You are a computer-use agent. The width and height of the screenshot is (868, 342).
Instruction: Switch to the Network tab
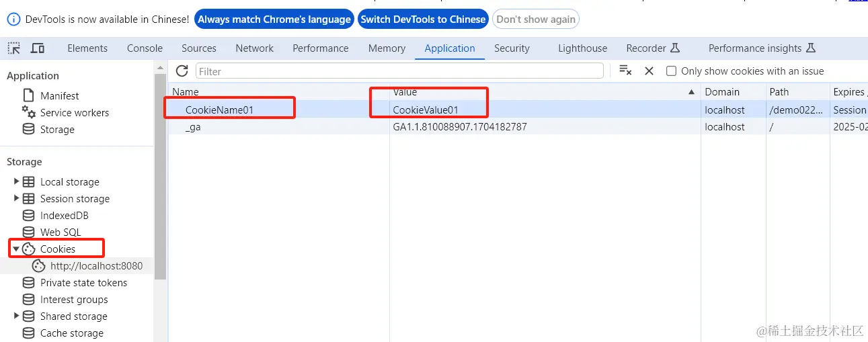click(255, 48)
